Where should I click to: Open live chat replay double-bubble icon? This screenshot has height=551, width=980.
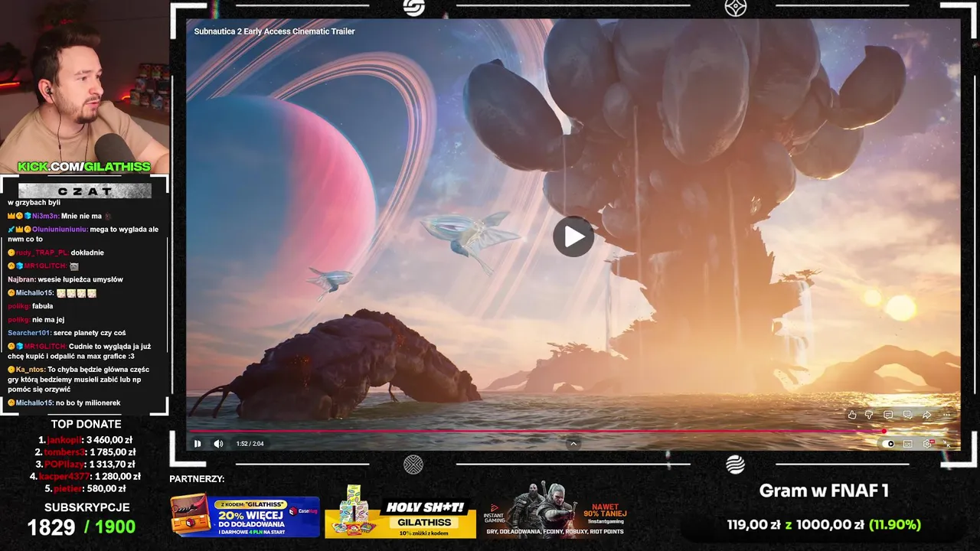point(907,415)
